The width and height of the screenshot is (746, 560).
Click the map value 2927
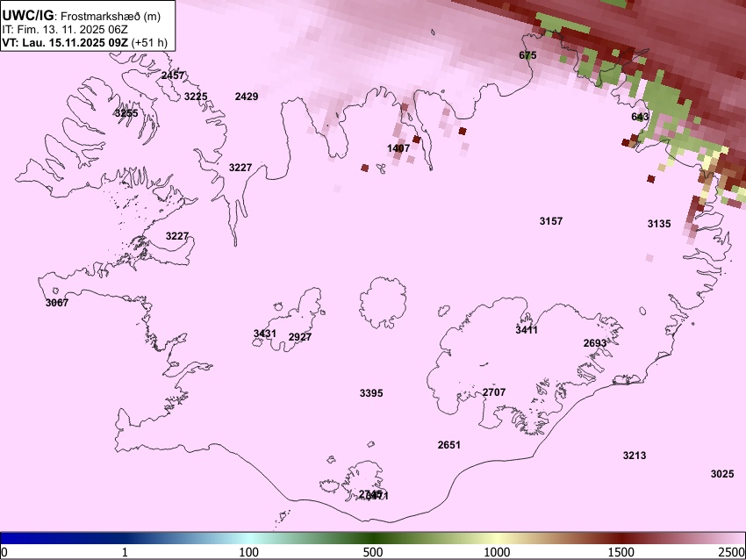[300, 337]
